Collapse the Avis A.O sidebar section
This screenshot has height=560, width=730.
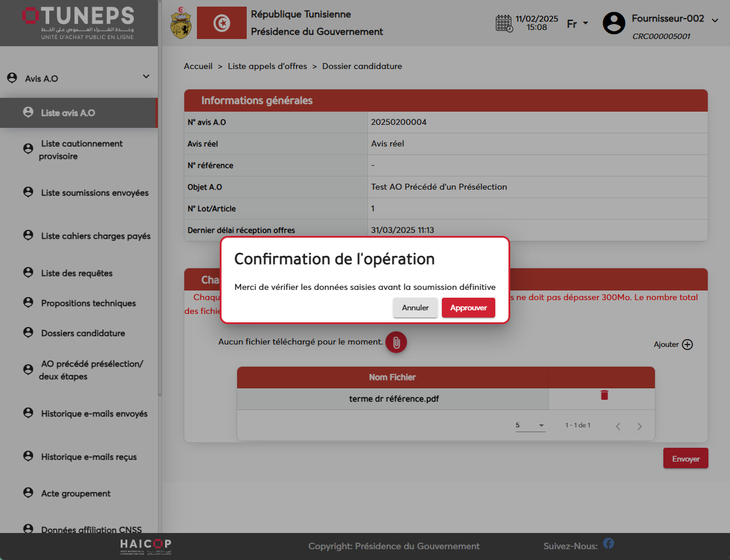[146, 77]
